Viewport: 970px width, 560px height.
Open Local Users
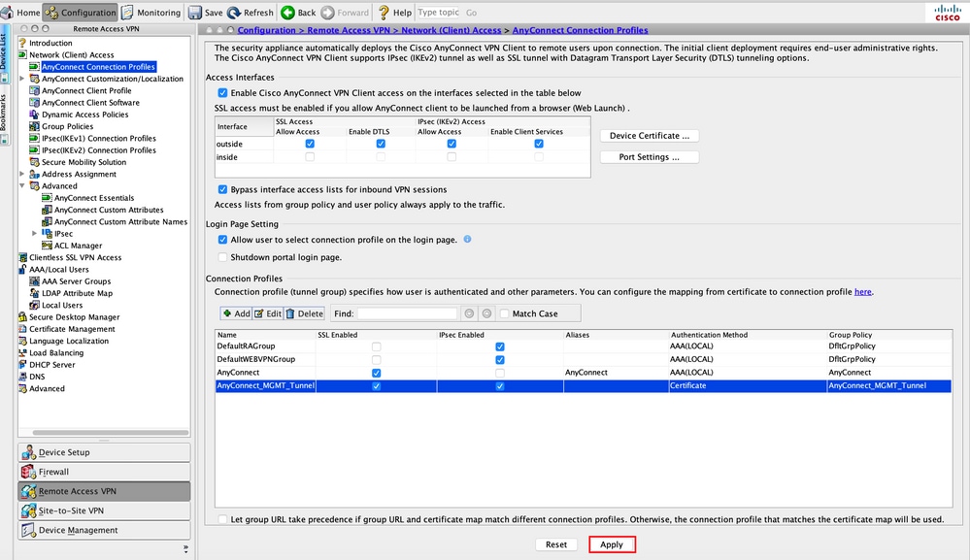click(x=62, y=306)
